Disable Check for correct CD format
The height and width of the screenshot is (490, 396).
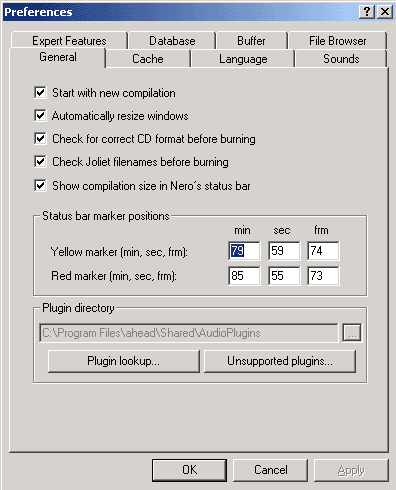[40, 138]
